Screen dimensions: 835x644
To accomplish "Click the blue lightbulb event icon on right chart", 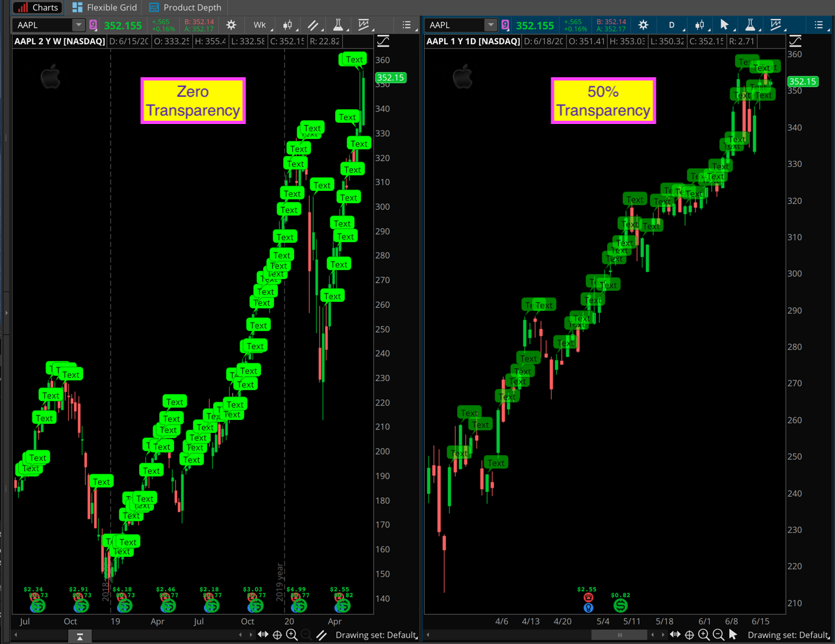I will coord(588,608).
